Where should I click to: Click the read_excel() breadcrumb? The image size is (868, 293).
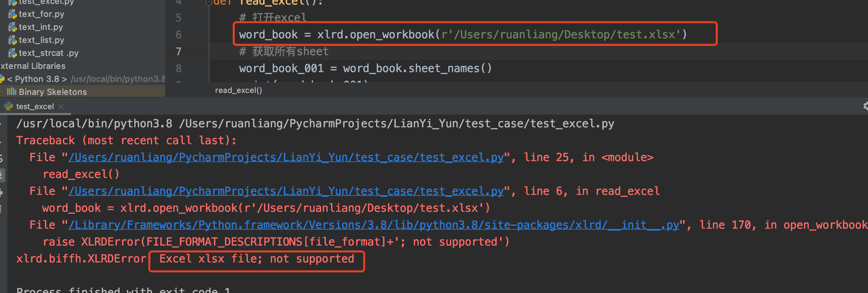click(238, 90)
